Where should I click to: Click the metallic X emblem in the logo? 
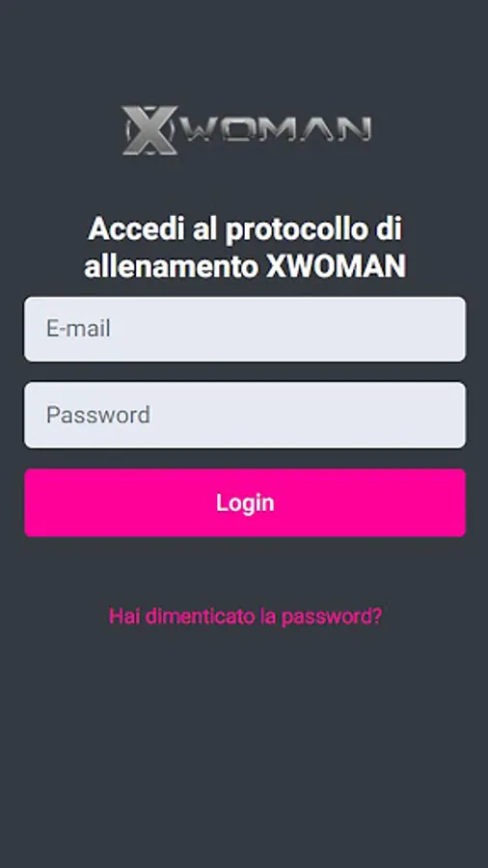(149, 130)
